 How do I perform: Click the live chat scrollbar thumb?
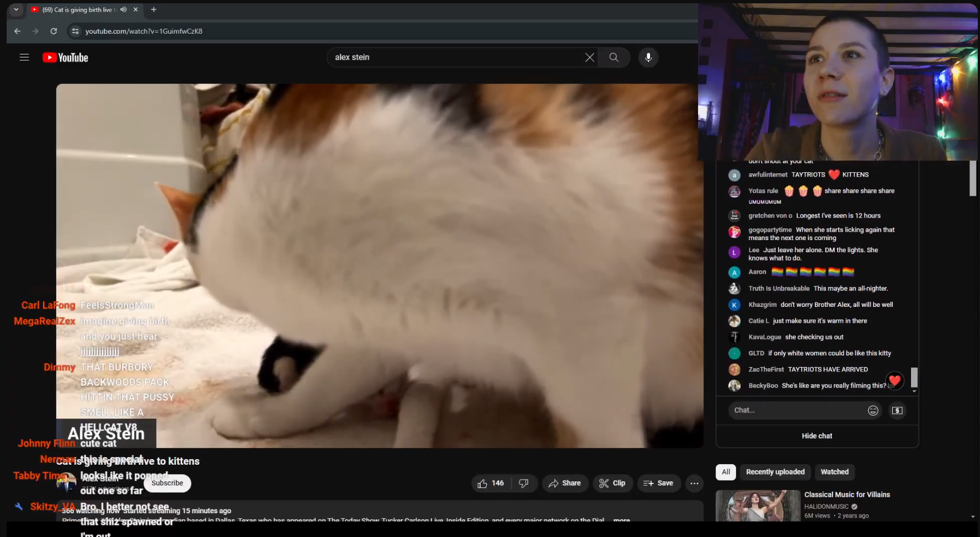pos(914,378)
